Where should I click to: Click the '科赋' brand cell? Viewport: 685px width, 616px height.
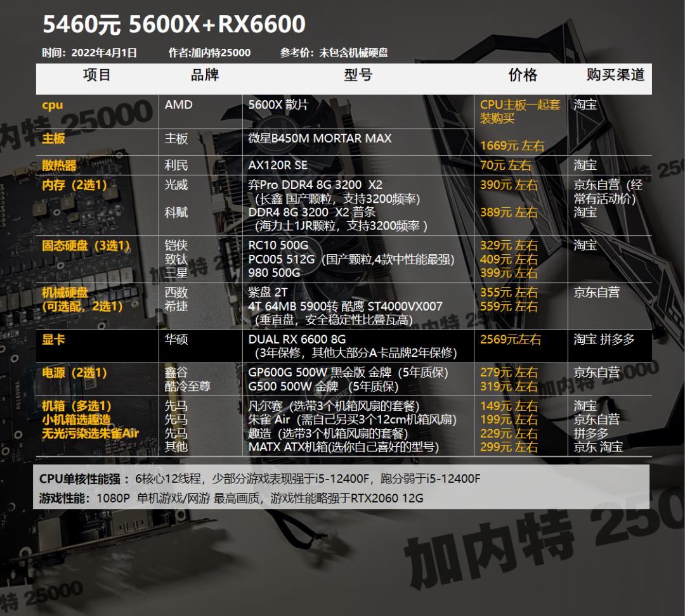click(176, 212)
